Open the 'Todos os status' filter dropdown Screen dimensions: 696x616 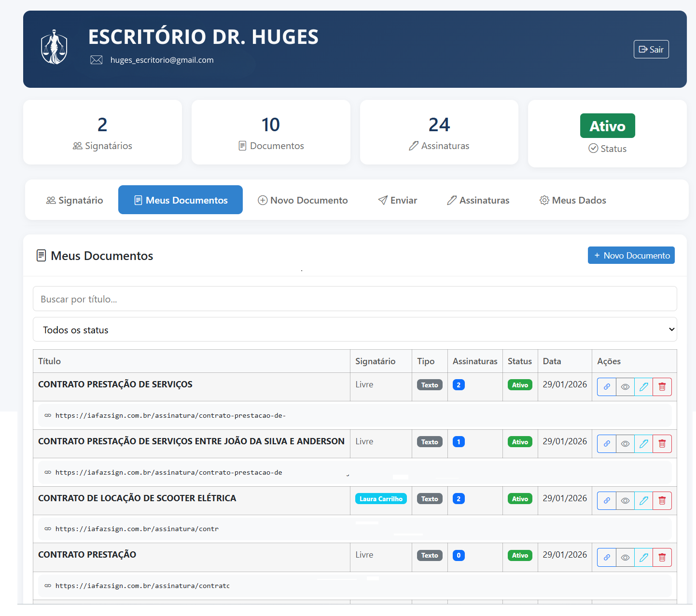click(x=355, y=329)
